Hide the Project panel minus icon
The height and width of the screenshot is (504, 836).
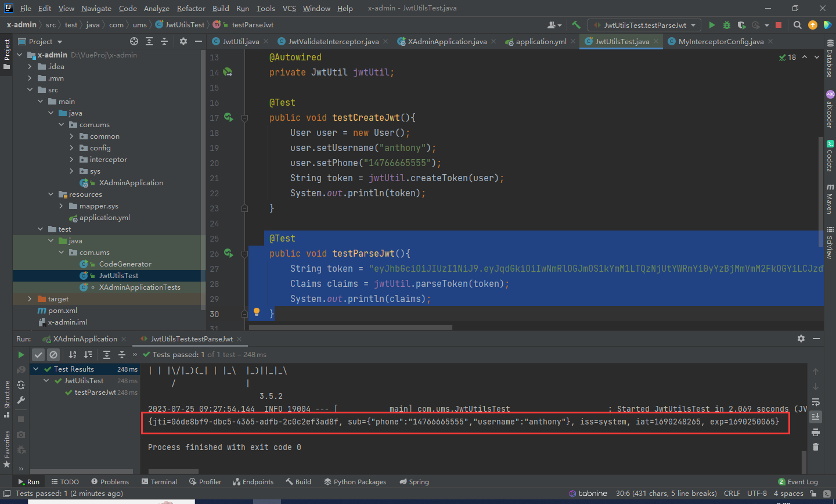[x=199, y=41]
